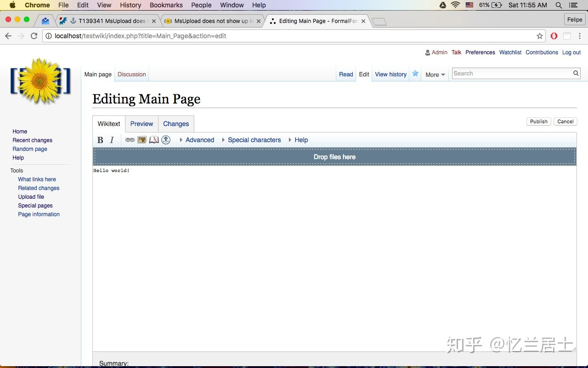588x368 pixels.
Task: Click the Publish button
Action: (x=539, y=121)
